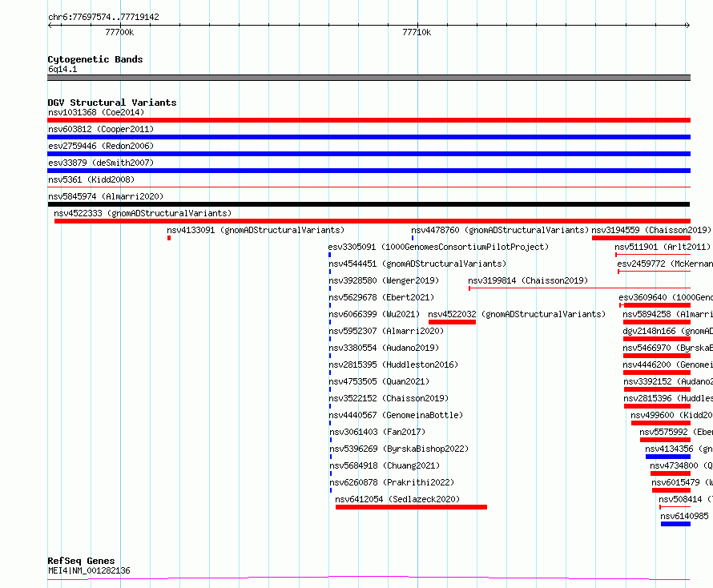Click the esv2459772 variant label
713x588 pixels.
click(x=665, y=264)
